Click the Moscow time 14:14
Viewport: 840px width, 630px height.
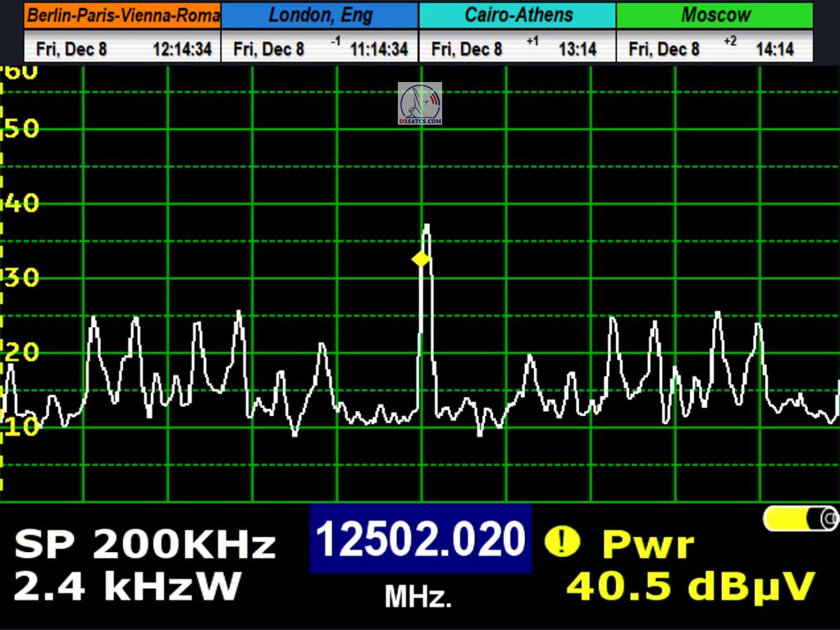(774, 49)
